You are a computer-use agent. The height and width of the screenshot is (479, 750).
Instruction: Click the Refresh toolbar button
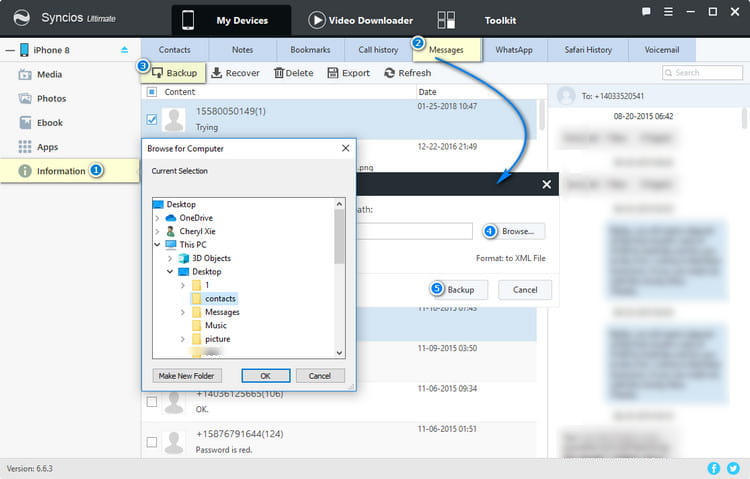[408, 73]
